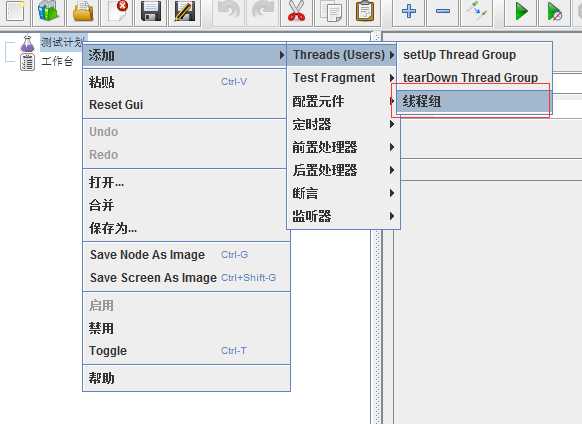Click the New test plan icon
Viewport: 582px width, 424px height.
[x=15, y=11]
